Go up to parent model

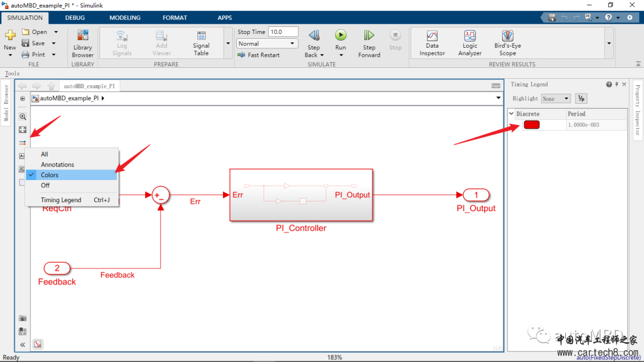coord(51,86)
